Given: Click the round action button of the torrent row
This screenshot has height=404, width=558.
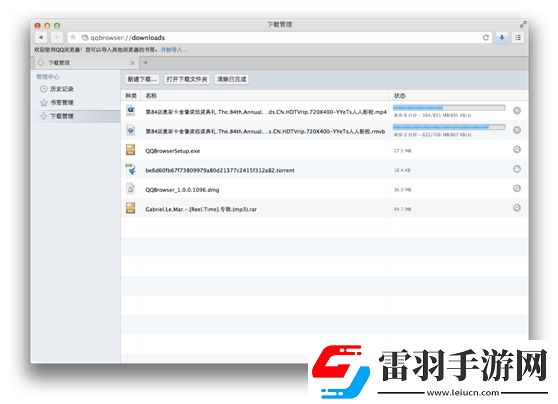Looking at the screenshot, I should click(517, 169).
